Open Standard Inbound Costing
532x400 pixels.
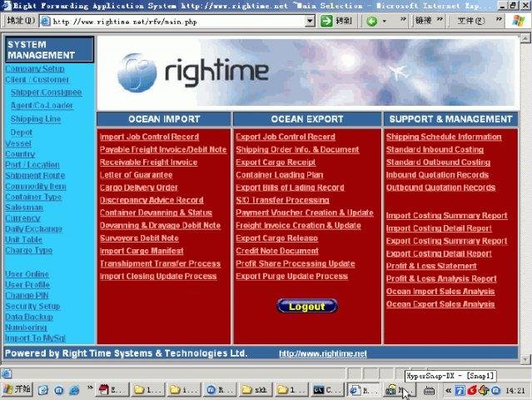[x=435, y=150]
